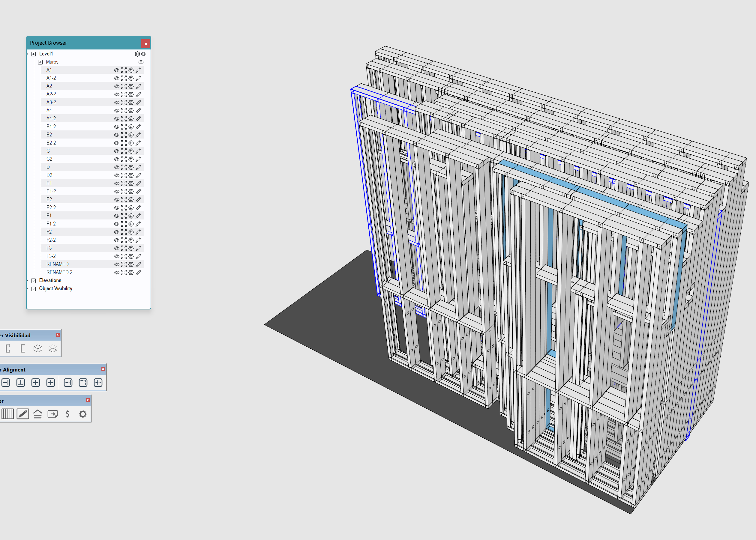Collapse the Muros group using its arrow box

40,61
